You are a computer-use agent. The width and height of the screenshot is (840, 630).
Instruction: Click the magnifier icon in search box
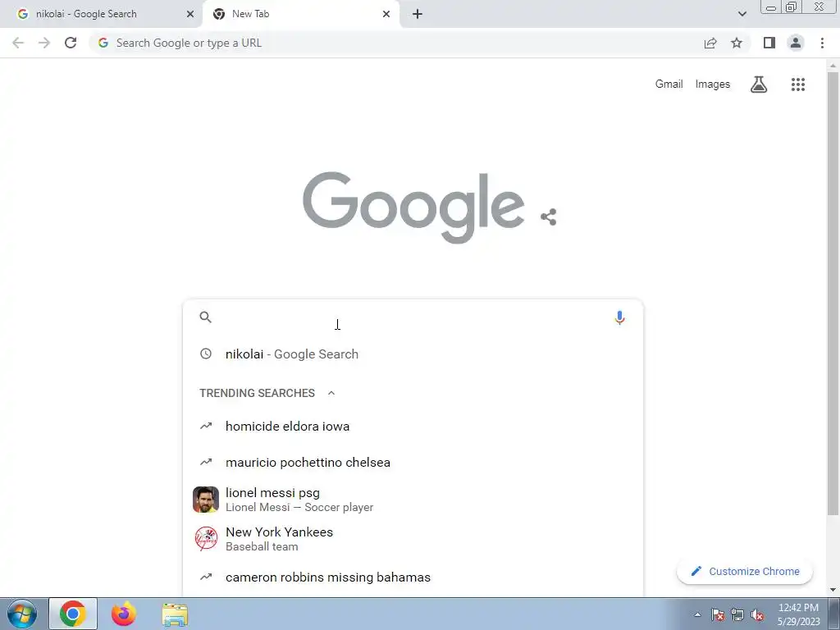pos(206,317)
